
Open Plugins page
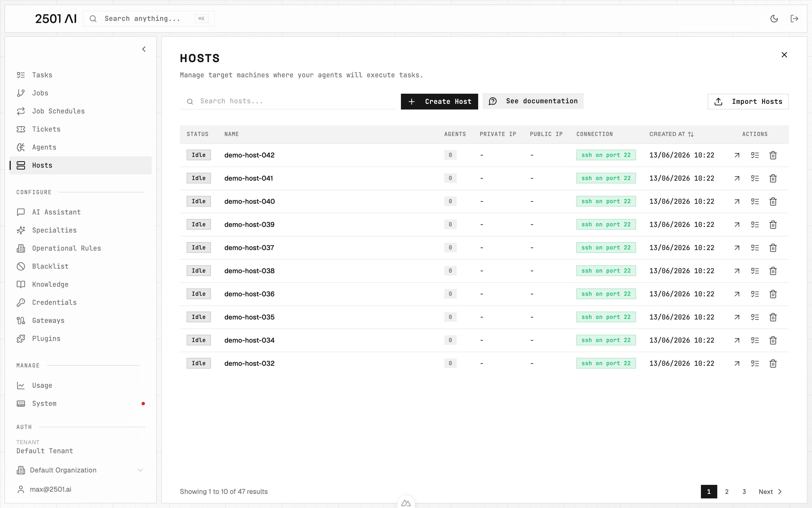point(81,339)
